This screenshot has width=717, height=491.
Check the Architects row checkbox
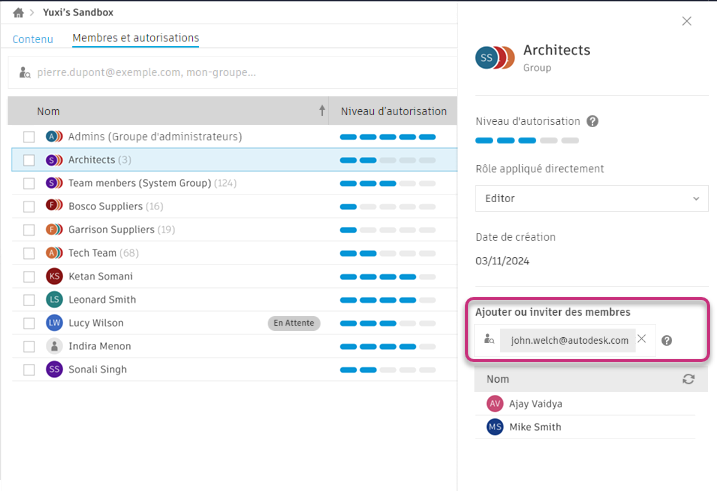tap(29, 160)
